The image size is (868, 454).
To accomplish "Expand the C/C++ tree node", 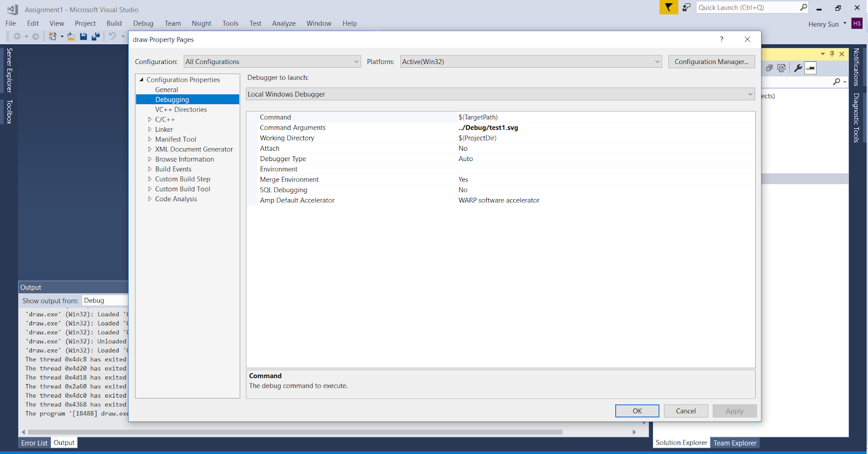I will click(150, 119).
